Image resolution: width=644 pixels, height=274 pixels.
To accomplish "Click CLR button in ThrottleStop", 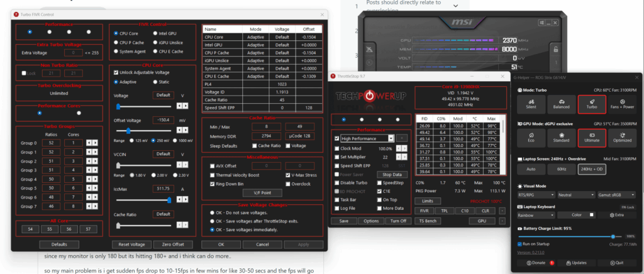I will click(x=485, y=211).
